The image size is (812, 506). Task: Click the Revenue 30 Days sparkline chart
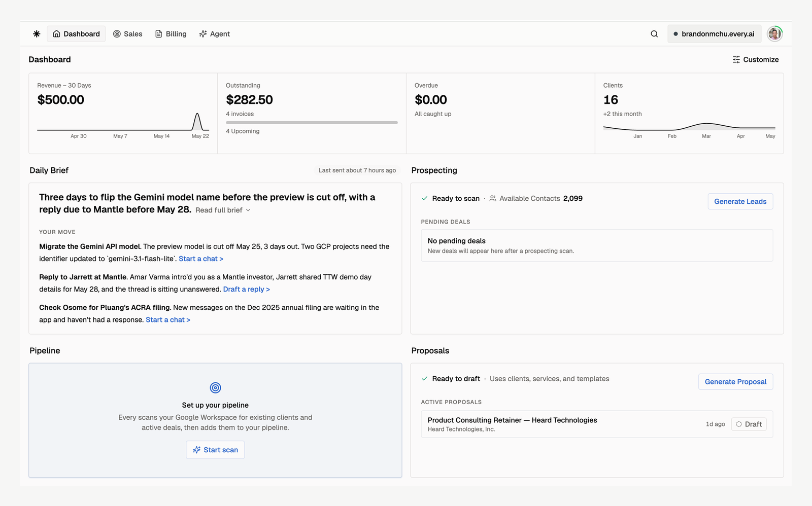(x=123, y=122)
